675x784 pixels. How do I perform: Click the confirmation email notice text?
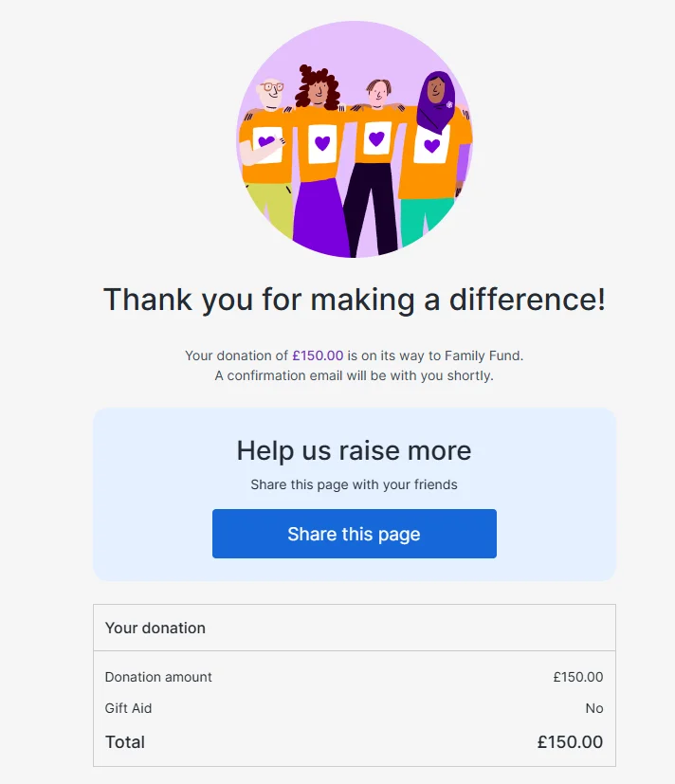354,375
